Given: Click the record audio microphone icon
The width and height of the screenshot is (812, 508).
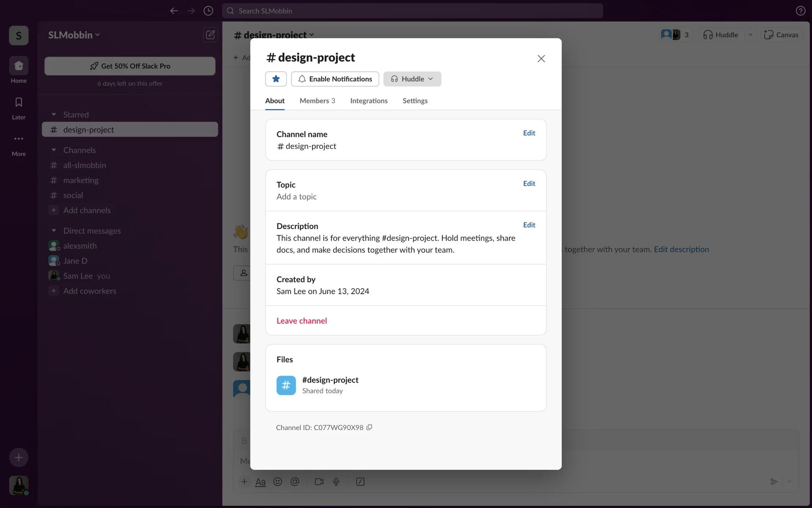Looking at the screenshot, I should click(x=336, y=482).
